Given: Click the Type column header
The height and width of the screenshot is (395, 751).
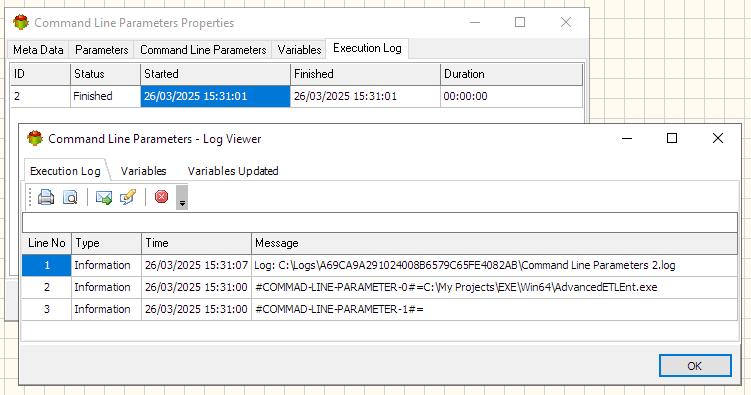Looking at the screenshot, I should 106,243.
